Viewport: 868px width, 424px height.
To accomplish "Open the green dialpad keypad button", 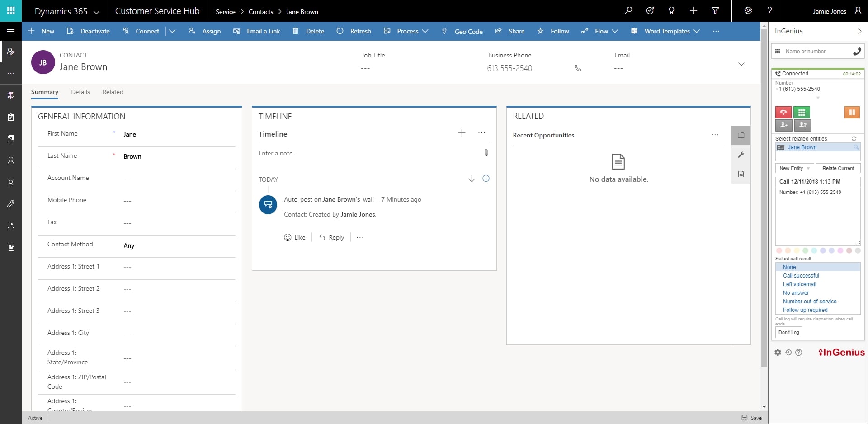I will click(x=802, y=112).
